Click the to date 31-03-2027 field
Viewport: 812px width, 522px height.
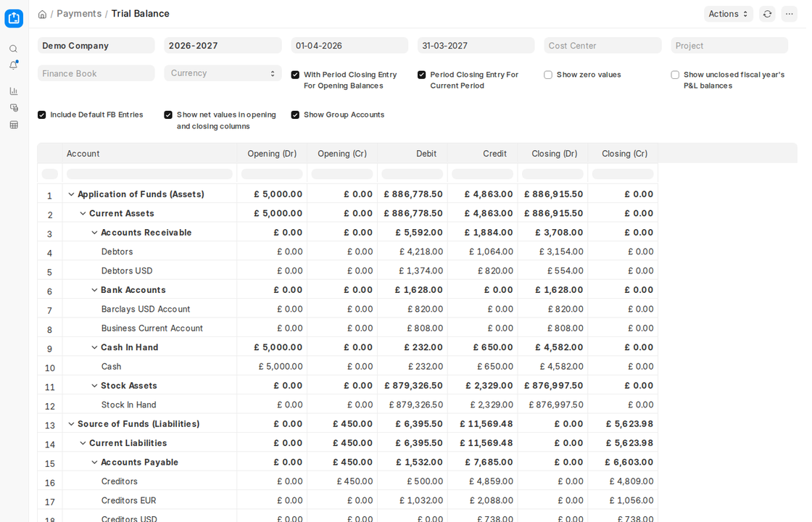click(476, 46)
